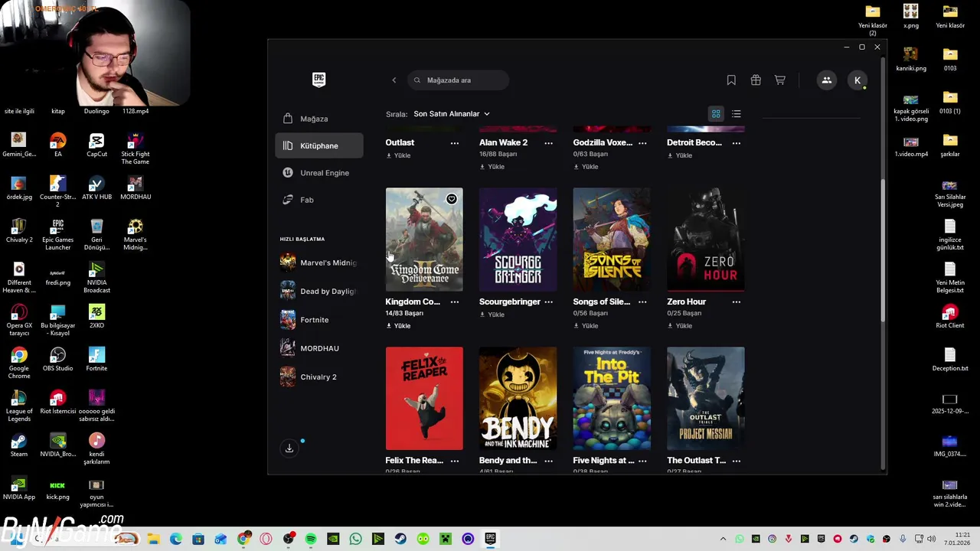Open the Epic Games logo home
Image resolution: width=980 pixels, height=551 pixels.
(319, 80)
